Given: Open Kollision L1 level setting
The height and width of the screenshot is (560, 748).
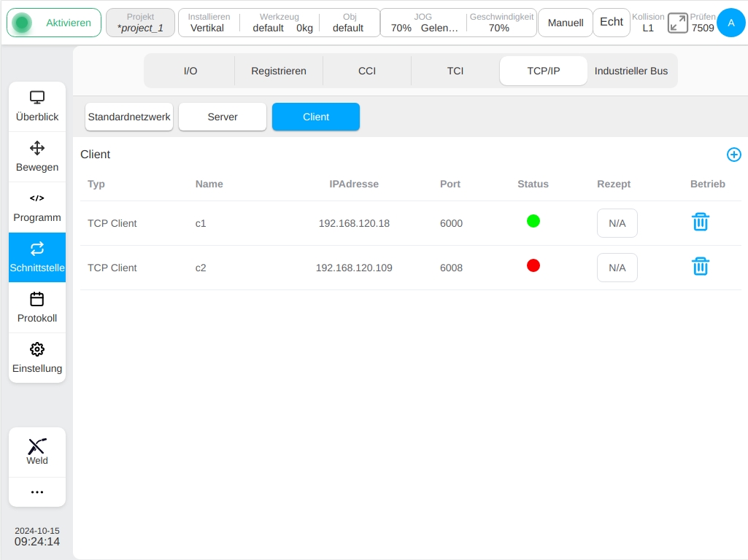Looking at the screenshot, I should click(648, 23).
